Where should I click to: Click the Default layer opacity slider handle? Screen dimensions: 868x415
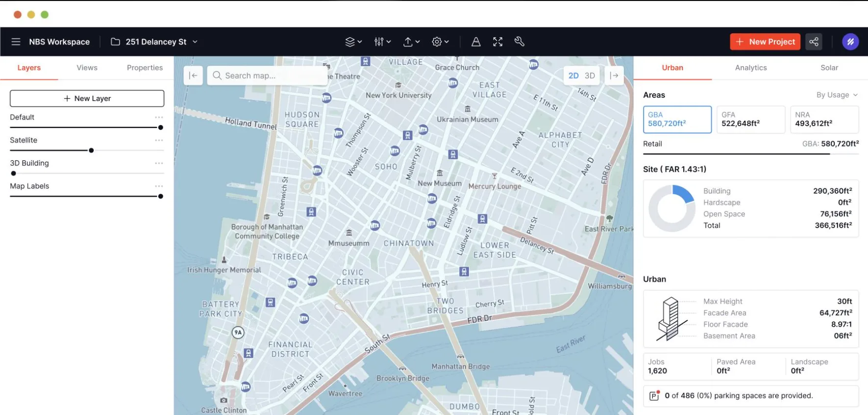click(160, 128)
